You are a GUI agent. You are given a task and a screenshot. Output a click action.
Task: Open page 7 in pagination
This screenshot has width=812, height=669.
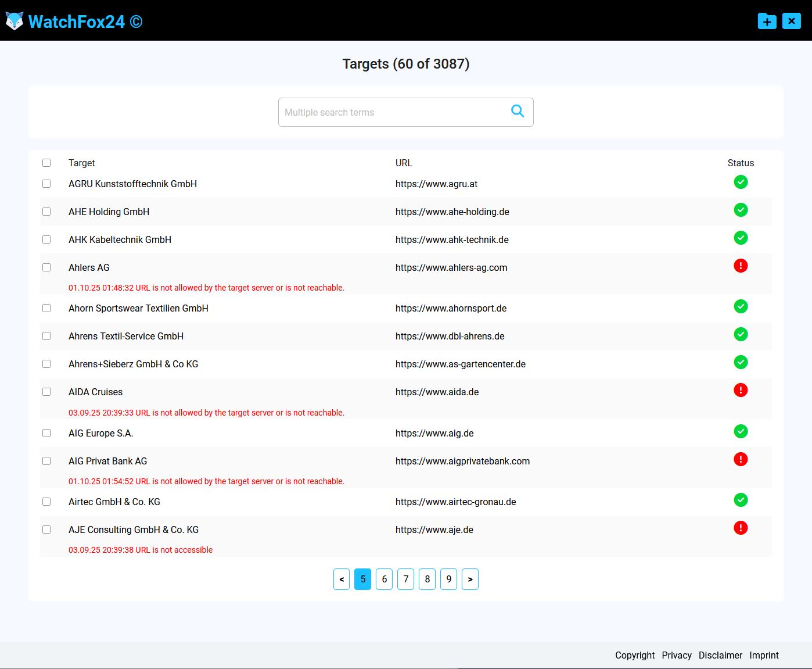pyautogui.click(x=405, y=579)
